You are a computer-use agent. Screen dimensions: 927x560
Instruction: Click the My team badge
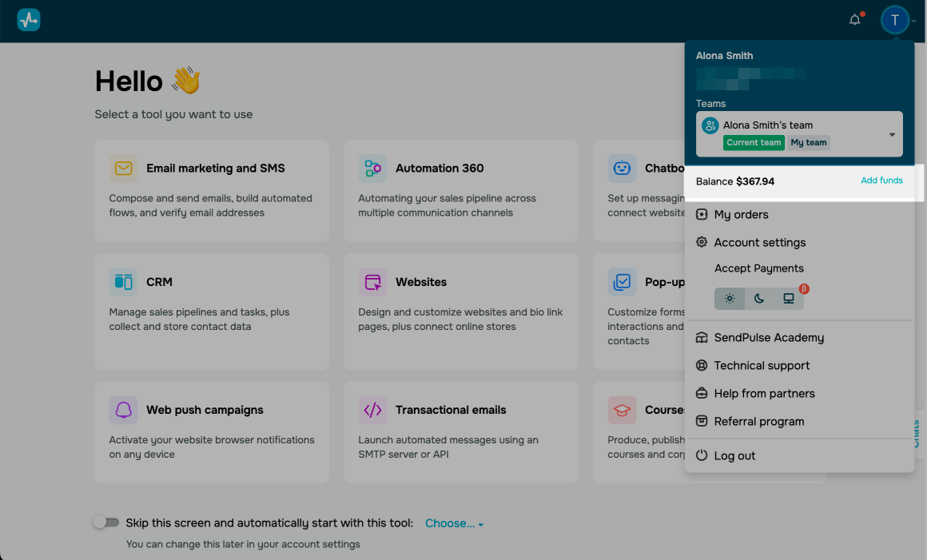[809, 142]
